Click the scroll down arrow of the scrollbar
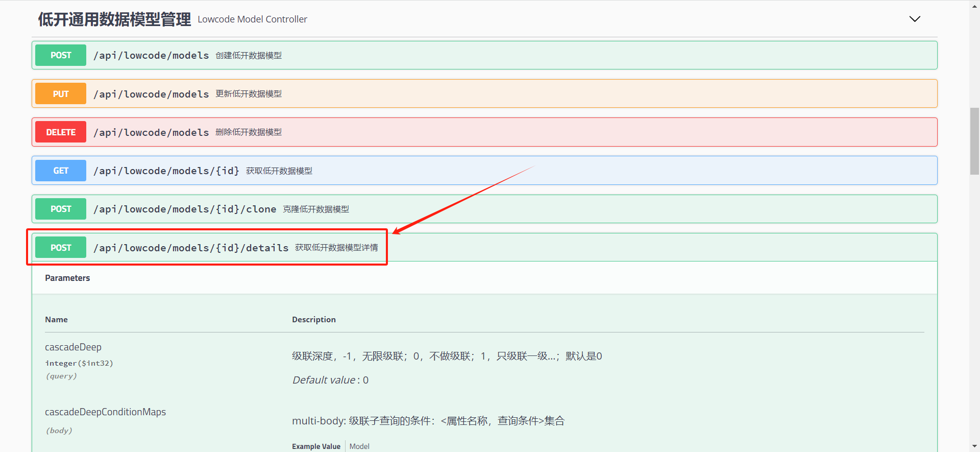The width and height of the screenshot is (980, 452). click(974, 446)
